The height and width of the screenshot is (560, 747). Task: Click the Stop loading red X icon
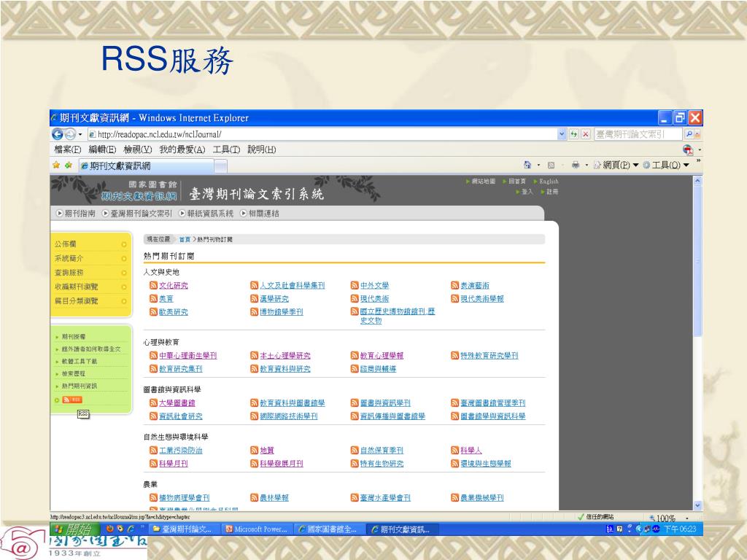[x=586, y=134]
